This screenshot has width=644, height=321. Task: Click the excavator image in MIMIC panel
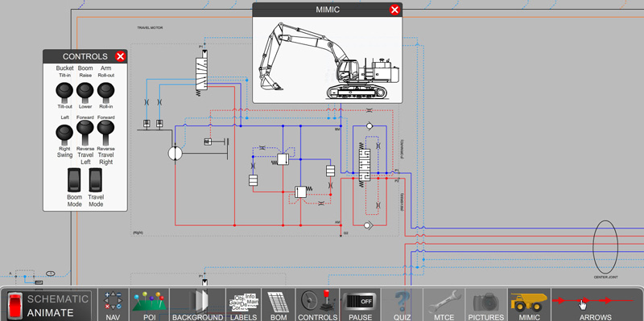coord(328,61)
